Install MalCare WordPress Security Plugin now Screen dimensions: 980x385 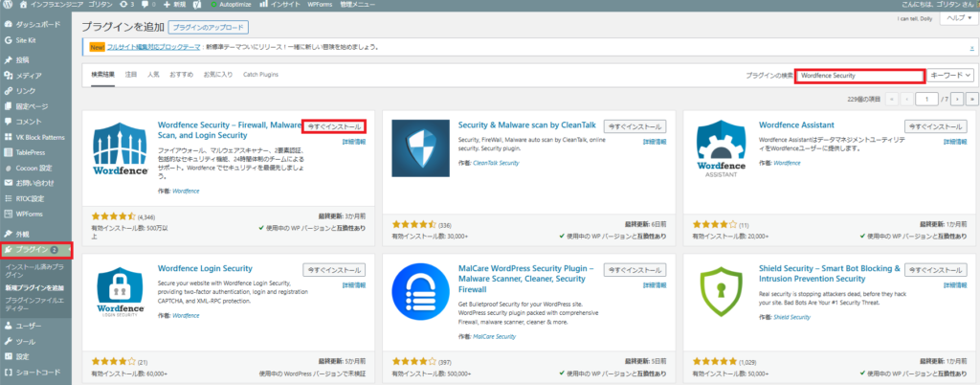point(635,270)
